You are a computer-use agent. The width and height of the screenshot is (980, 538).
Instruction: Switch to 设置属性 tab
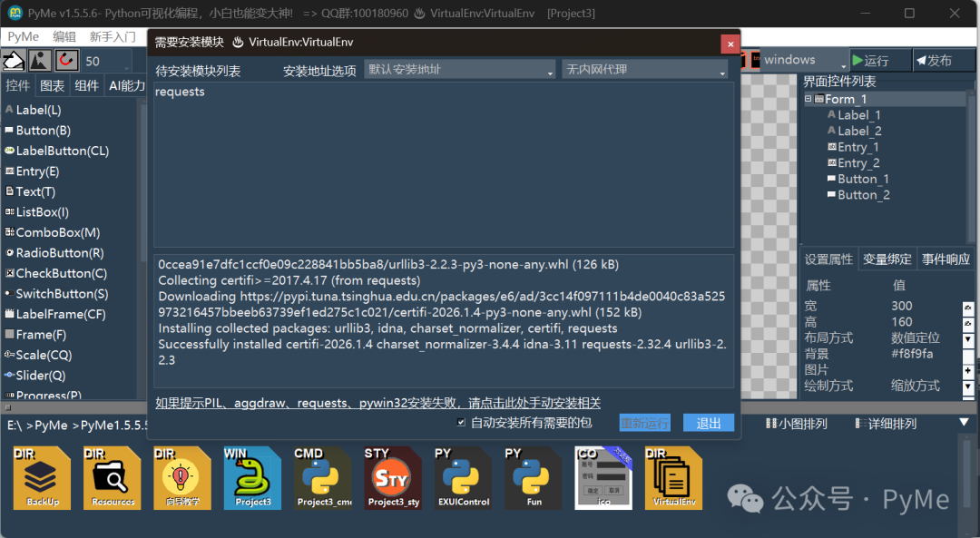click(x=828, y=259)
